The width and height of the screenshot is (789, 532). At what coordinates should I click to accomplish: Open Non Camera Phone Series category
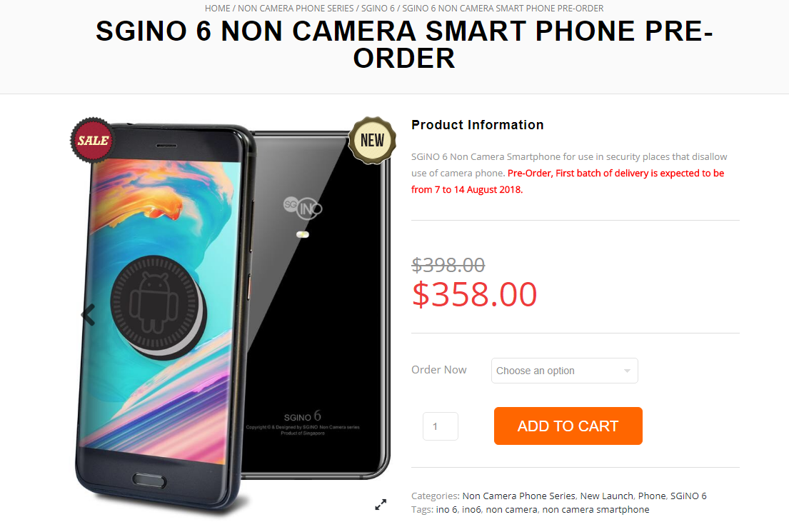[x=518, y=496]
